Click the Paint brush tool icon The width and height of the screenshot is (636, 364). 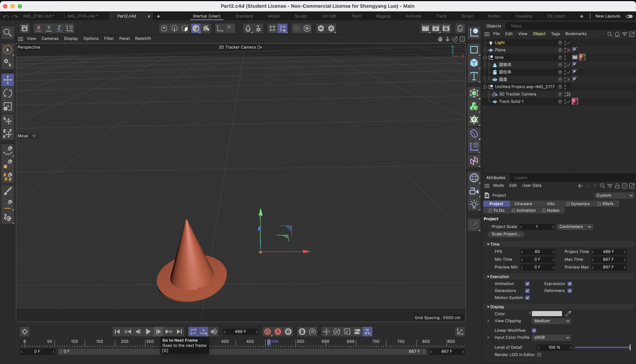click(x=8, y=191)
